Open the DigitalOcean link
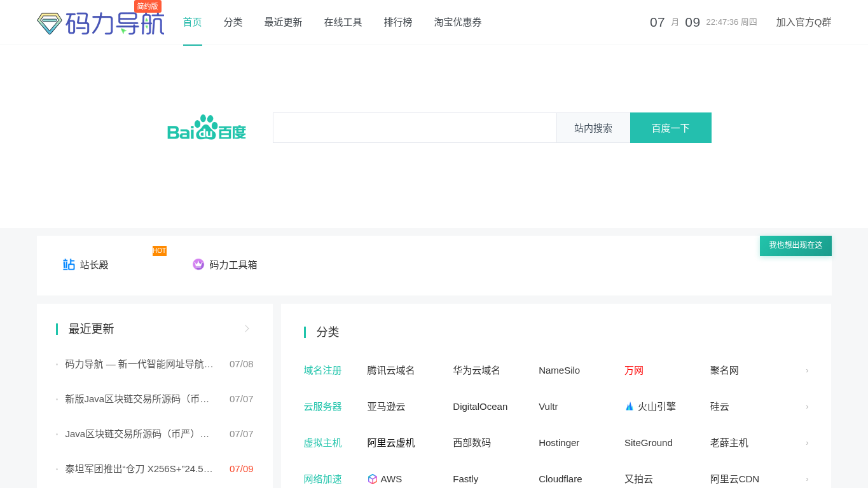This screenshot has height=488, width=868. pos(480,407)
